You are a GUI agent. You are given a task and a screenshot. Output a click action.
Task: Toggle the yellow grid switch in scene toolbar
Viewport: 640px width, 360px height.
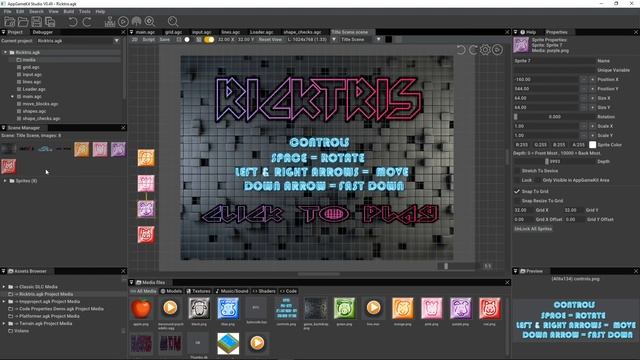[x=209, y=40]
